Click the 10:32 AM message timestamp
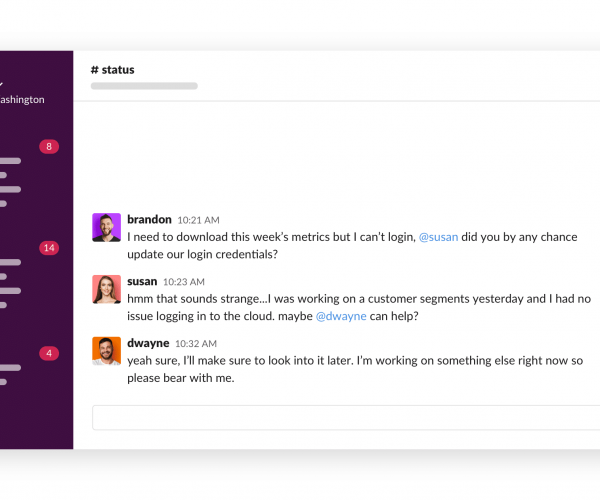Image resolution: width=600 pixels, height=500 pixels. (x=196, y=344)
